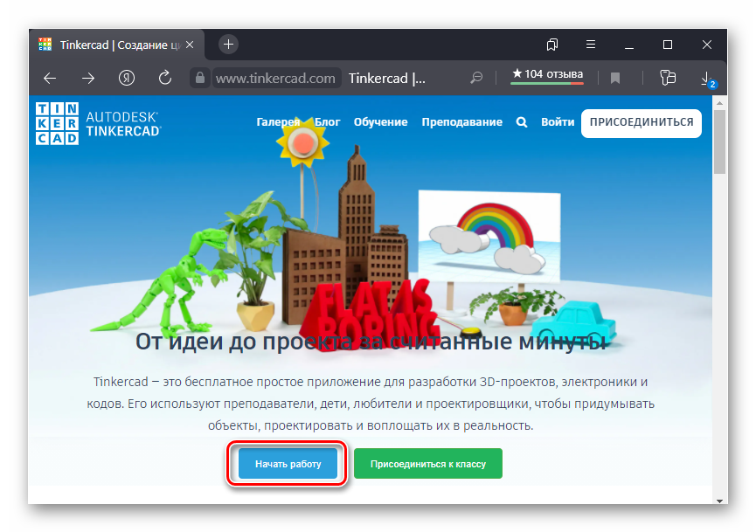Image resolution: width=756 pixels, height=532 pixels.
Task: Open the tab collections icon in title bar
Action: 552,44
